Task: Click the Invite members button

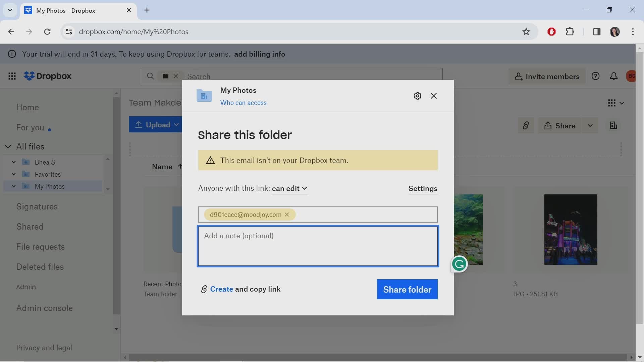Action: click(547, 76)
